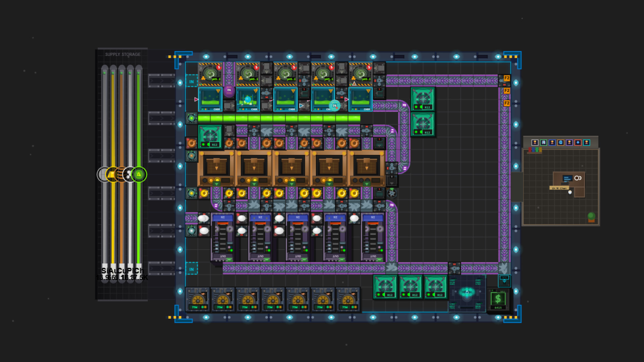Toggle the yellow filter on the Au storage pipe

(x=112, y=174)
